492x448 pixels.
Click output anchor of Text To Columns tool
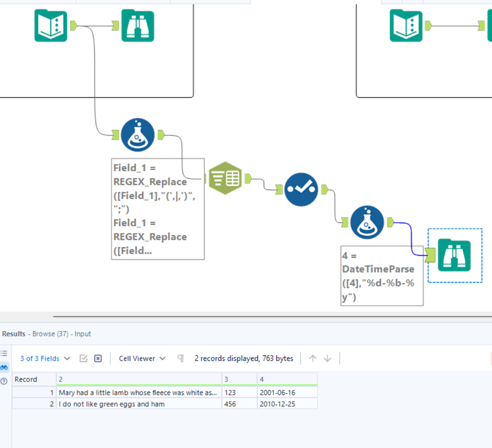pyautogui.click(x=248, y=178)
